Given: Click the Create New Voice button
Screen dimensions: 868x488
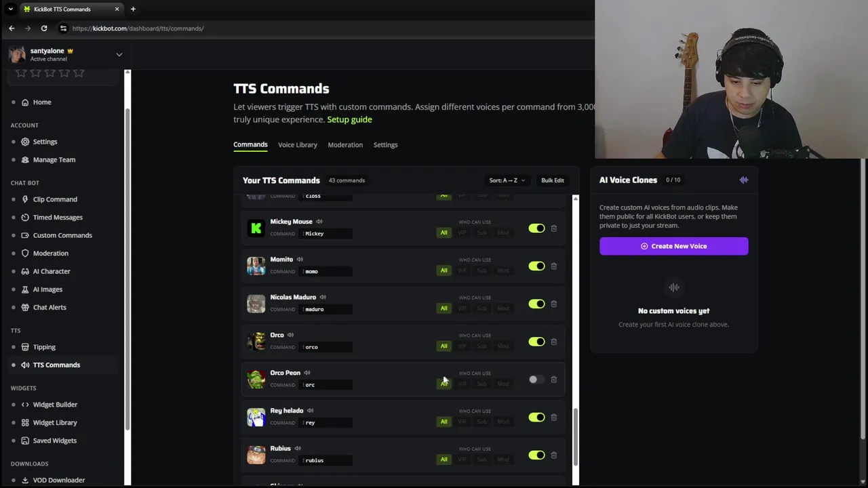Looking at the screenshot, I should click(x=673, y=246).
